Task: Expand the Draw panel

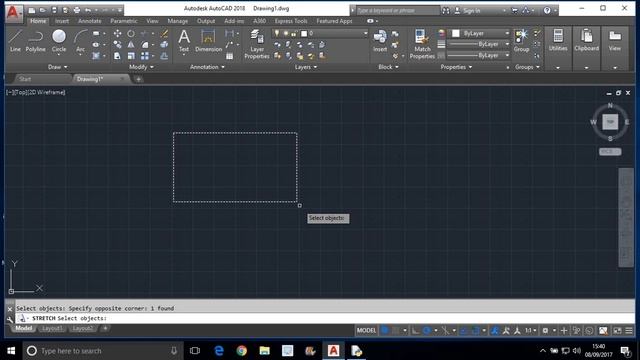Action: tap(57, 67)
